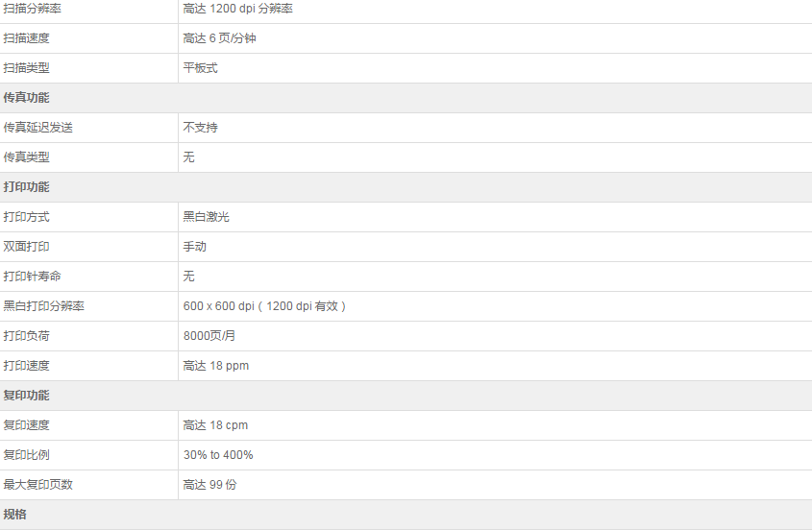The height and width of the screenshot is (530, 812).
Task: Click the 8000页/月 print load value
Action: click(209, 336)
